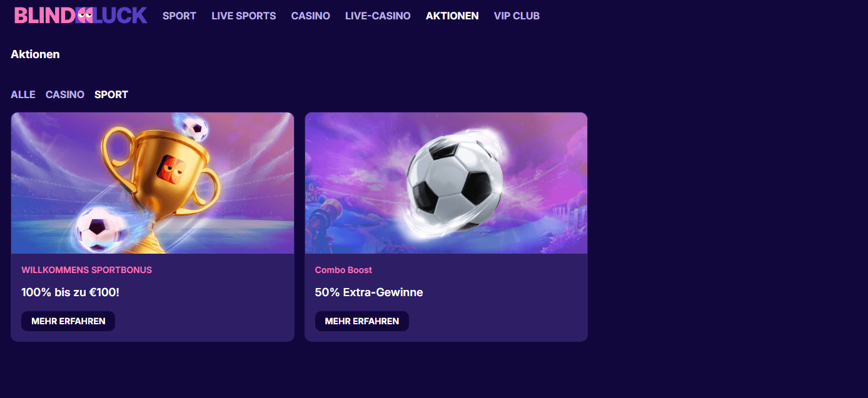Open the VIP CLUB page
868x398 pixels.
click(x=517, y=16)
